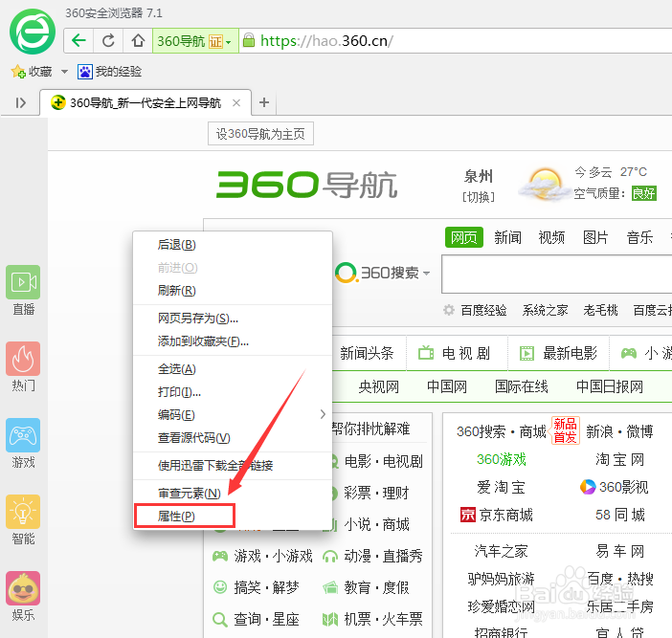The image size is (672, 638).
Task: Select 查看源代码(V) menu entry
Action: (233, 437)
